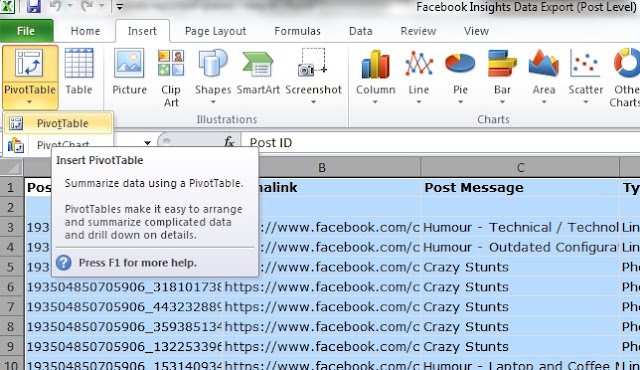Click the Select All corner button
Viewport: 640px width, 370px height.
point(11,168)
